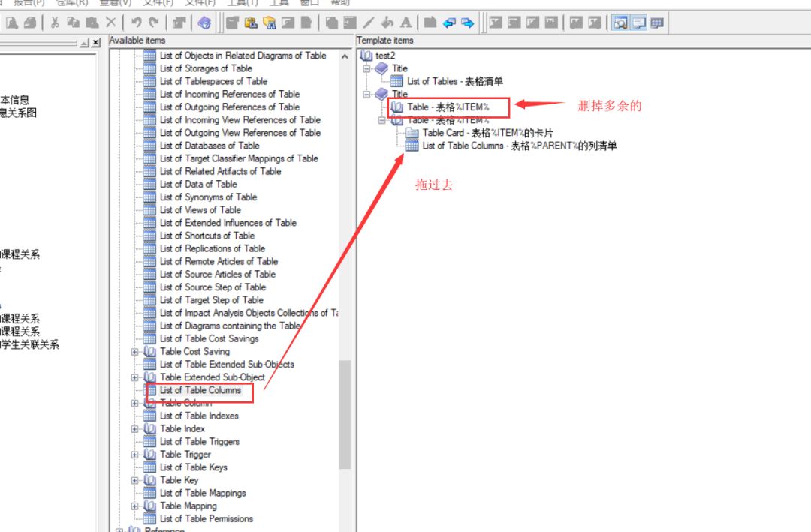Viewport: 811px width, 532px height.
Task: Select 'List of Target Step of Table'
Action: click(212, 300)
